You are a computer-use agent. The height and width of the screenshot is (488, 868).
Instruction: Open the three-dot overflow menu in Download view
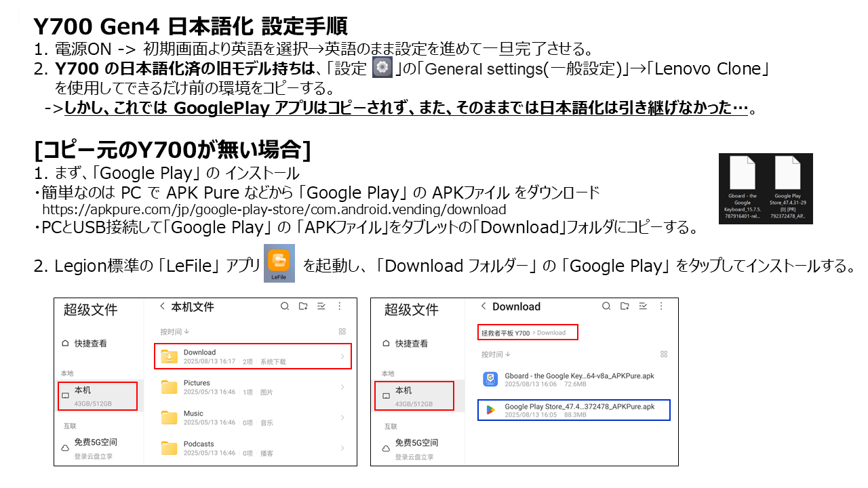coord(660,306)
